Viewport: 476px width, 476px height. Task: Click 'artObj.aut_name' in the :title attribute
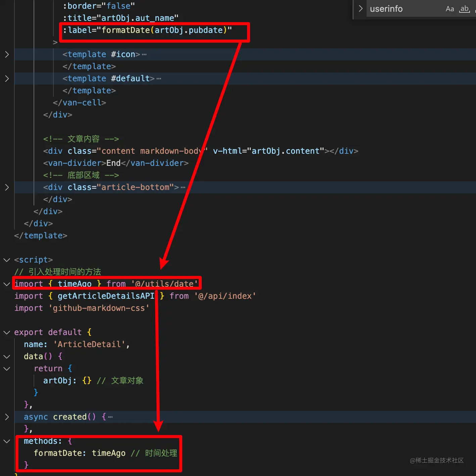[x=138, y=18]
